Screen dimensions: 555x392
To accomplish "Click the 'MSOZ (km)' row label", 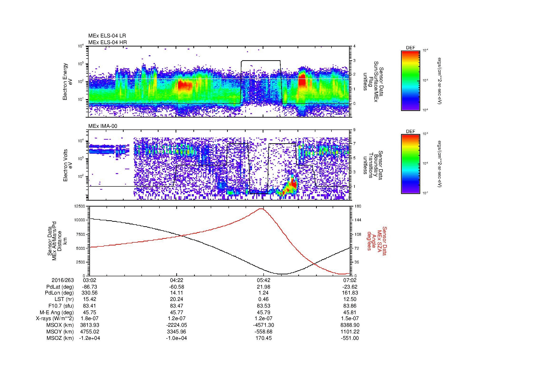I will [60, 338].
